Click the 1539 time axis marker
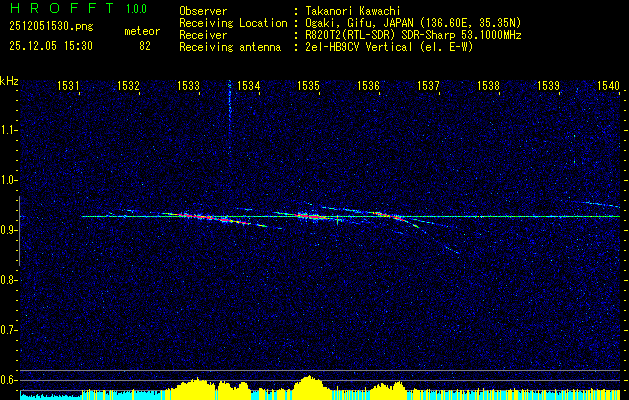 coord(548,85)
